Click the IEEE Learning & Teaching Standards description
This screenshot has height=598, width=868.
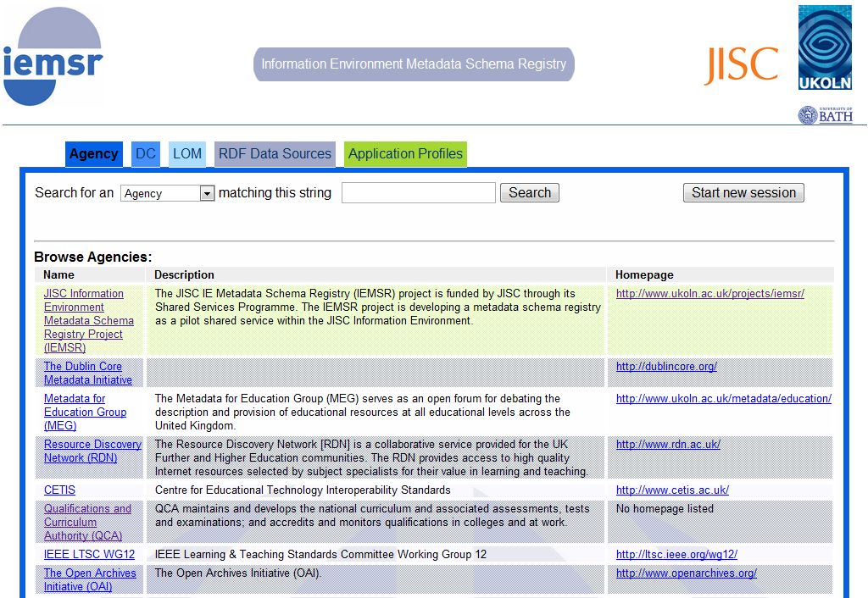click(x=320, y=554)
